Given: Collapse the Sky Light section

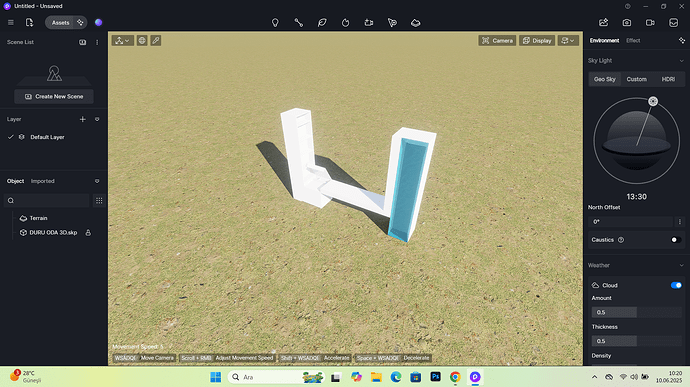Looking at the screenshot, I should 681,61.
